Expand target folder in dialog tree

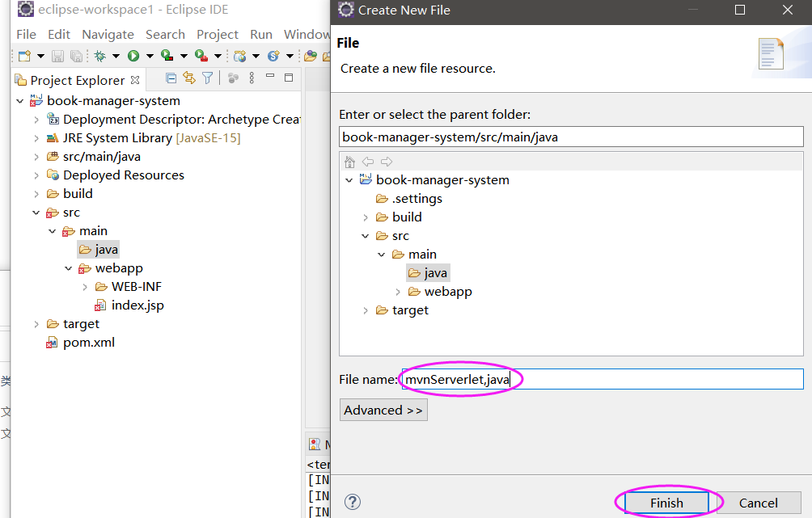(366, 310)
